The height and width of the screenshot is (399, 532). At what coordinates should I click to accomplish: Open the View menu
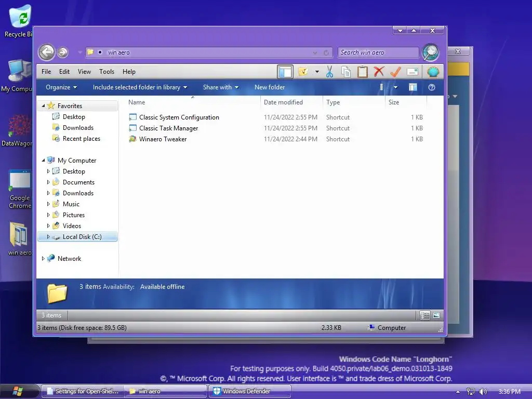pyautogui.click(x=84, y=72)
